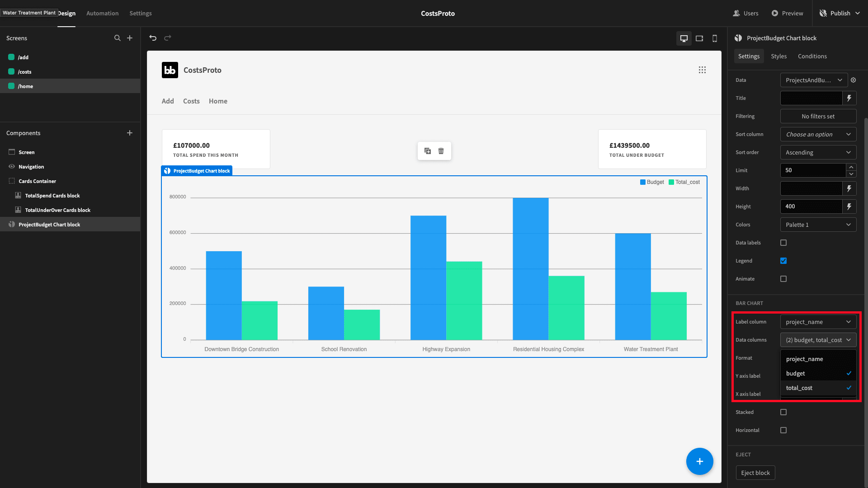The image size is (868, 488).
Task: Click the Budibase logo in app header
Action: click(170, 70)
